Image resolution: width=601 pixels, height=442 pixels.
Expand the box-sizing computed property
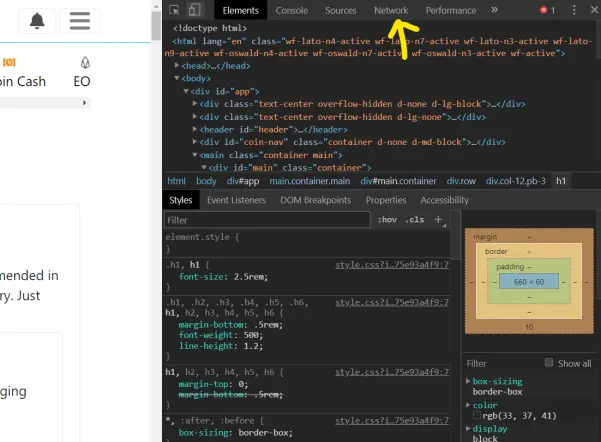click(468, 381)
